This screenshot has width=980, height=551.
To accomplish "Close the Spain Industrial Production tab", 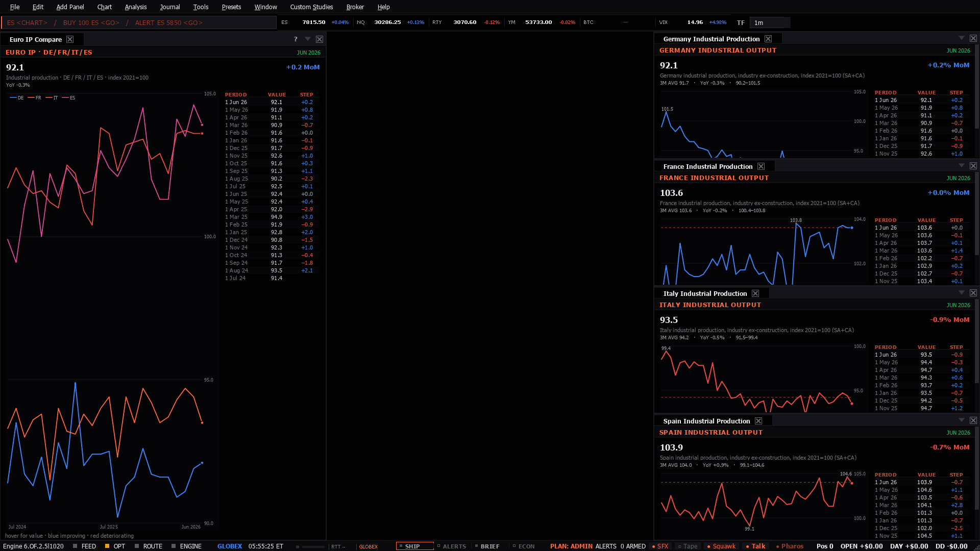I will tap(758, 421).
